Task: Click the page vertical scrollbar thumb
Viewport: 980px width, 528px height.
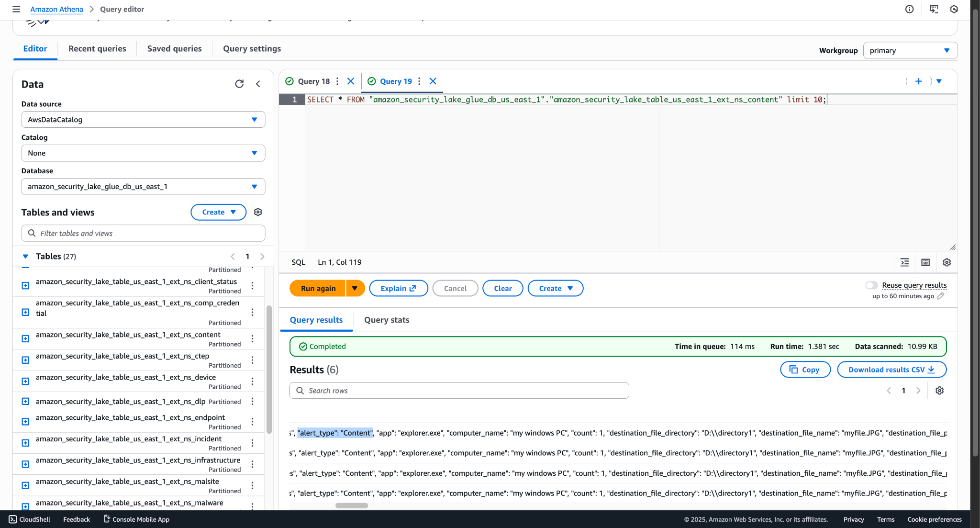Action: click(x=975, y=232)
